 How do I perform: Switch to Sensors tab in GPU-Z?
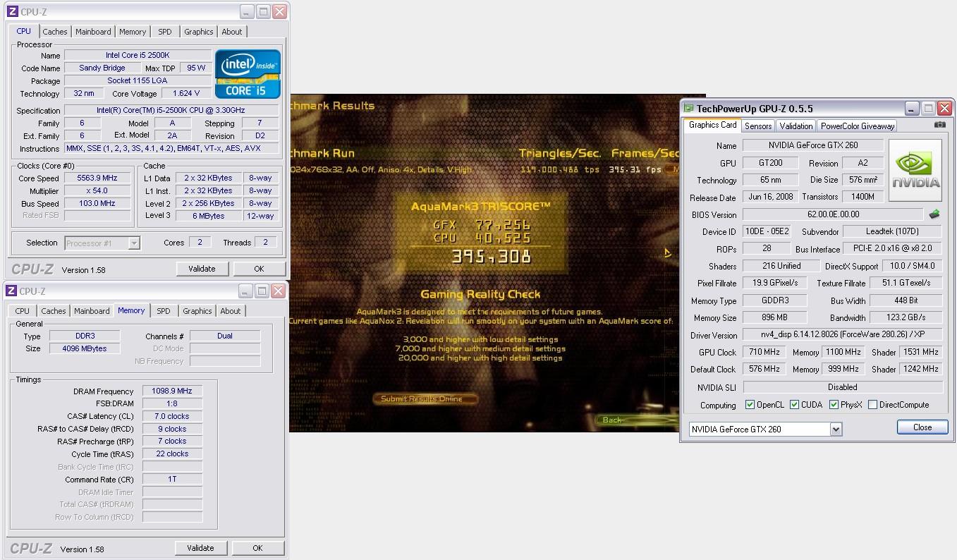(x=758, y=126)
